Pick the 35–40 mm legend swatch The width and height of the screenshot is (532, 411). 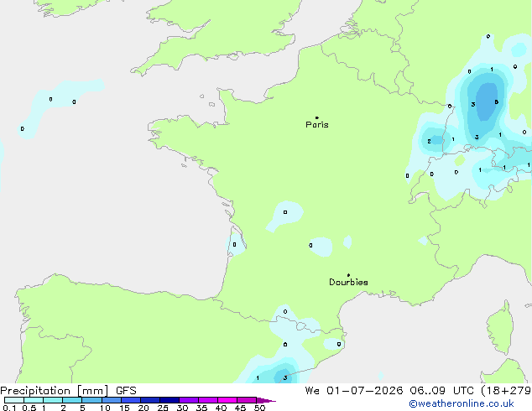click(x=207, y=400)
